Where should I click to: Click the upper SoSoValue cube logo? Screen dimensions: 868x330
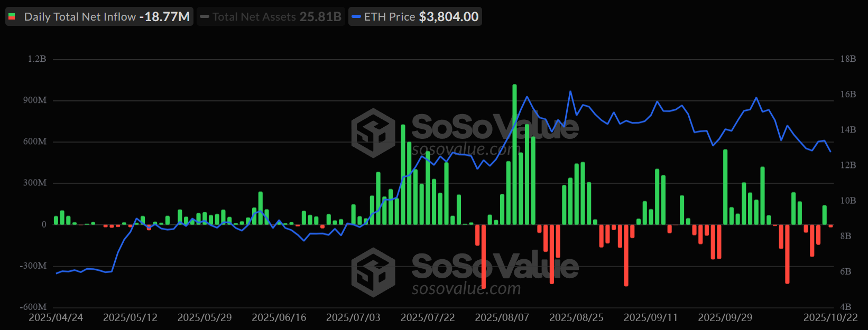point(373,133)
